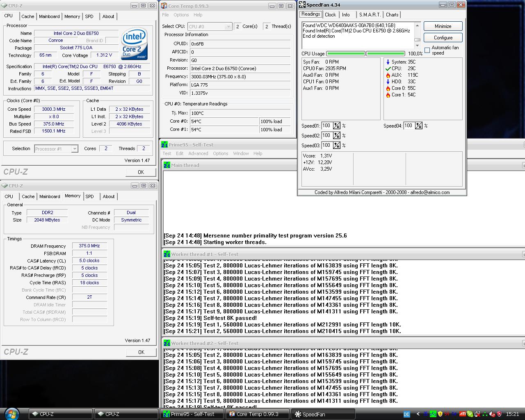The image size is (525, 420).
Task: Click the first CPU usage green bar
Action: click(345, 53)
